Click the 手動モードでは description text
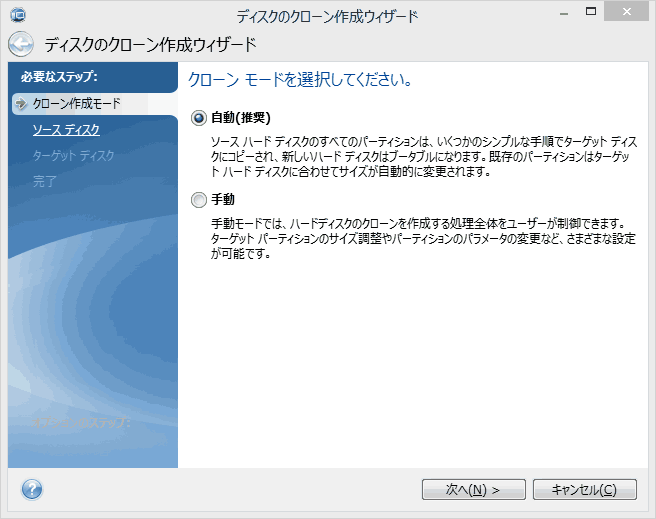This screenshot has width=656, height=519. (x=423, y=238)
